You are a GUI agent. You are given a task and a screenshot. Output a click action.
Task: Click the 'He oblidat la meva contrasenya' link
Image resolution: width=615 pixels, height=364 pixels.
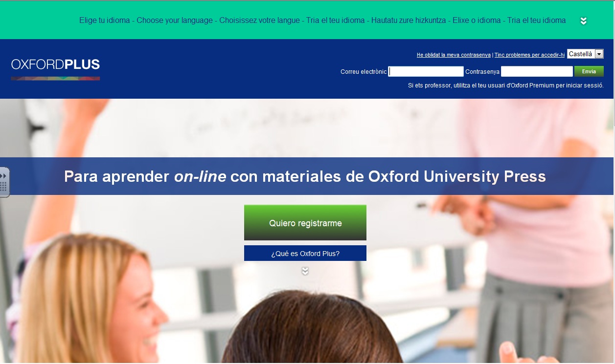click(454, 55)
